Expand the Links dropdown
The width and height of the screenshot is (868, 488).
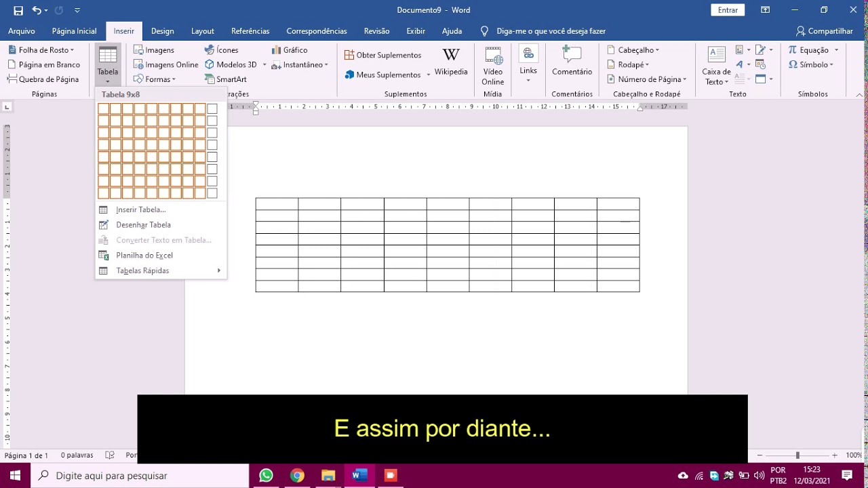pos(528,80)
